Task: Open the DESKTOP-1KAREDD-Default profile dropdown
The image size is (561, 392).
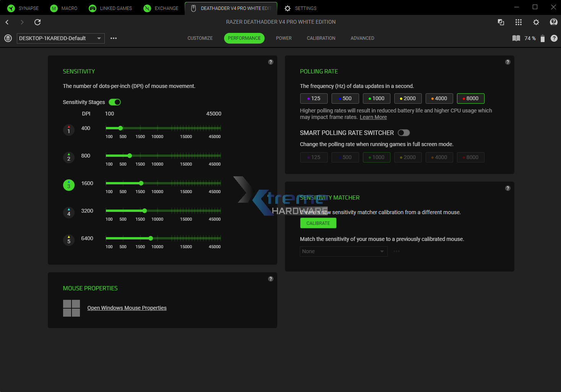Action: coord(60,38)
